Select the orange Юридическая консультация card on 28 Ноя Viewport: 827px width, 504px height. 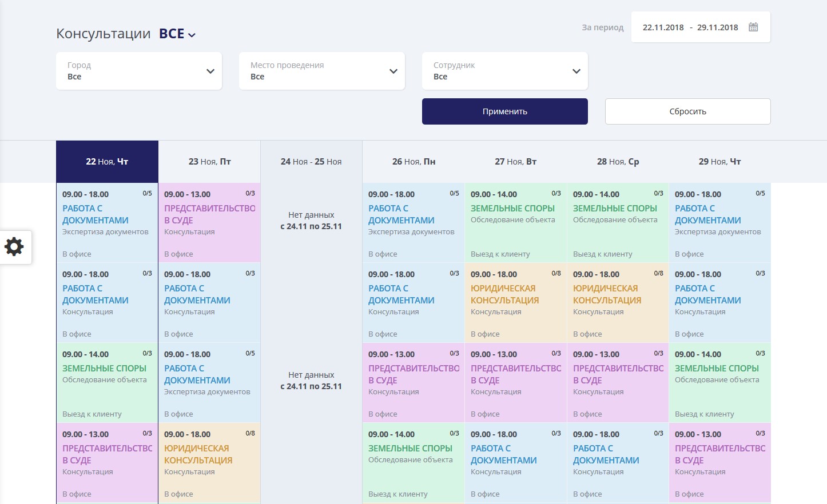point(618,303)
